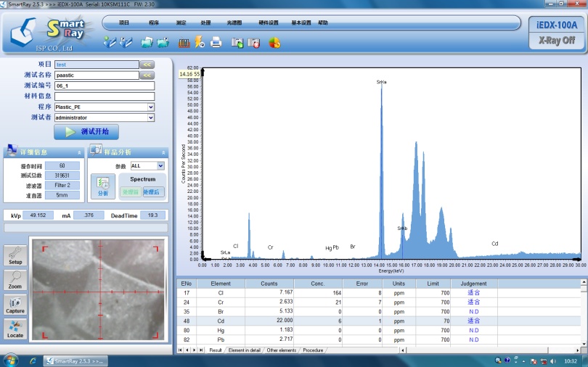Switch to the Result tab
This screenshot has height=367, width=588.
[x=216, y=350]
